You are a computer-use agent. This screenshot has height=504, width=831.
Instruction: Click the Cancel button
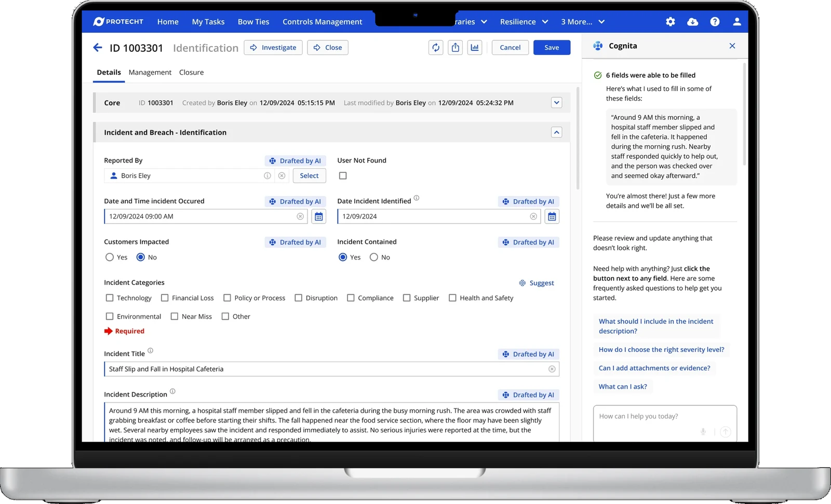point(510,48)
